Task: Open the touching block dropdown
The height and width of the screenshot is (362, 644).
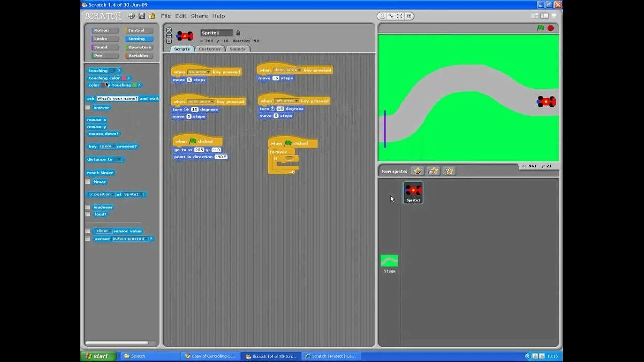Action: 113,71
